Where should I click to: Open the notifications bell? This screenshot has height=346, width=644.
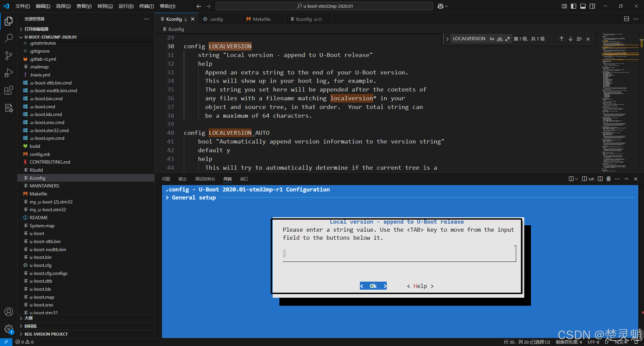[x=636, y=342]
